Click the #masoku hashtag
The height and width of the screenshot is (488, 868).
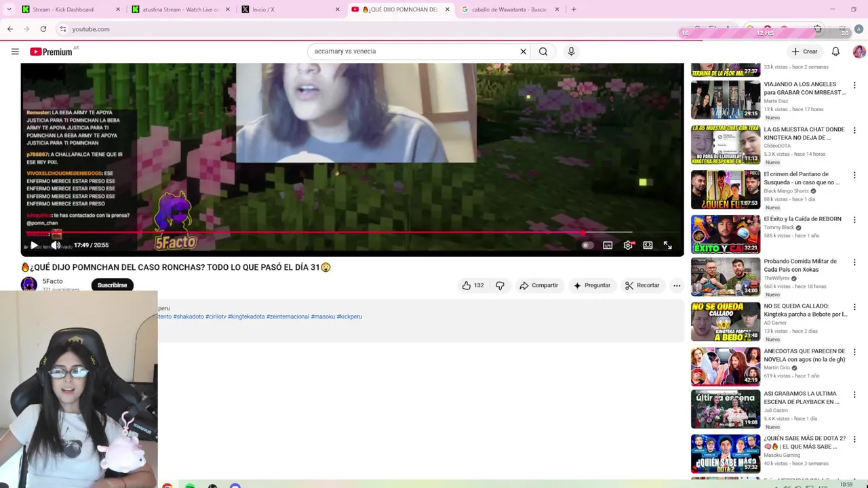pos(323,317)
